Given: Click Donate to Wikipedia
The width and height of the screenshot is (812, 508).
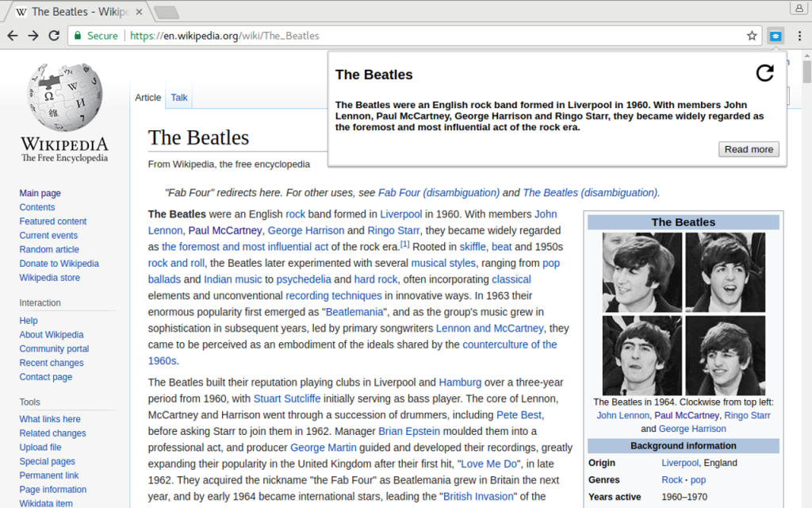Looking at the screenshot, I should click(x=59, y=264).
